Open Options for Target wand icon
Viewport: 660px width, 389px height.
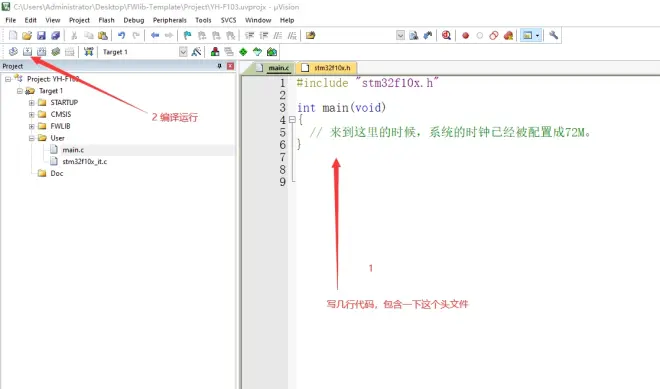196,52
